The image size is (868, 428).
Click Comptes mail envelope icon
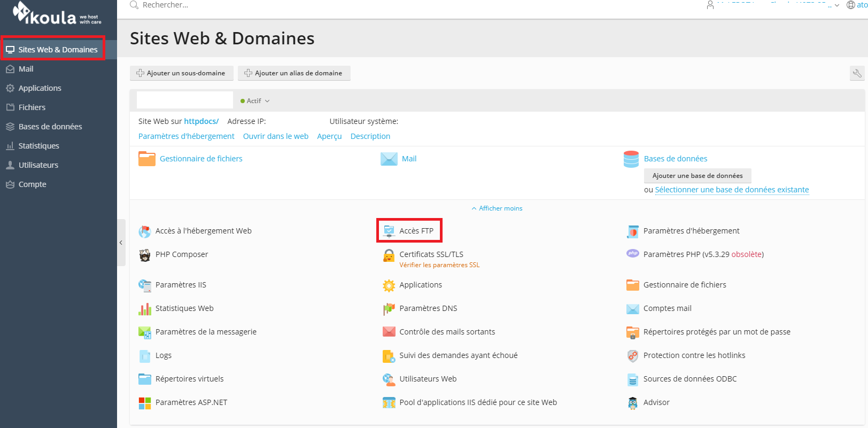[633, 309]
